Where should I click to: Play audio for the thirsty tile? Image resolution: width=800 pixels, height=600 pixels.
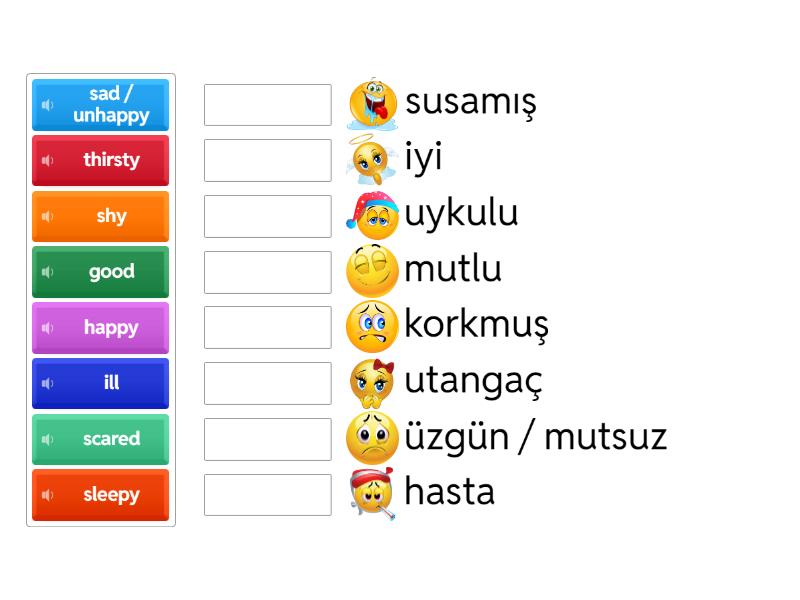tap(47, 160)
